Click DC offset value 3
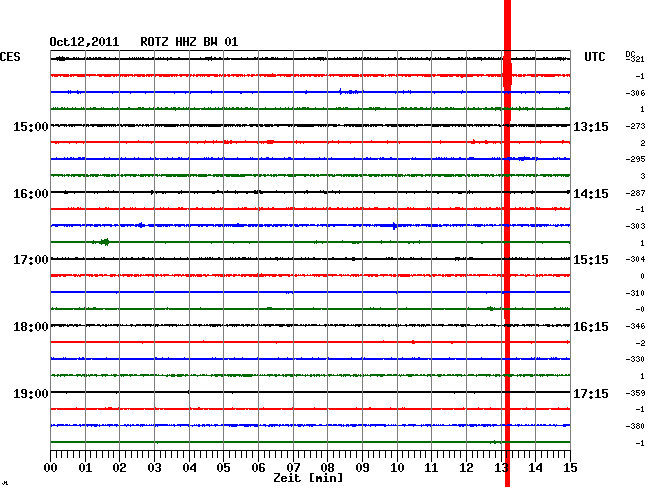650x494 pixels. pos(643,176)
